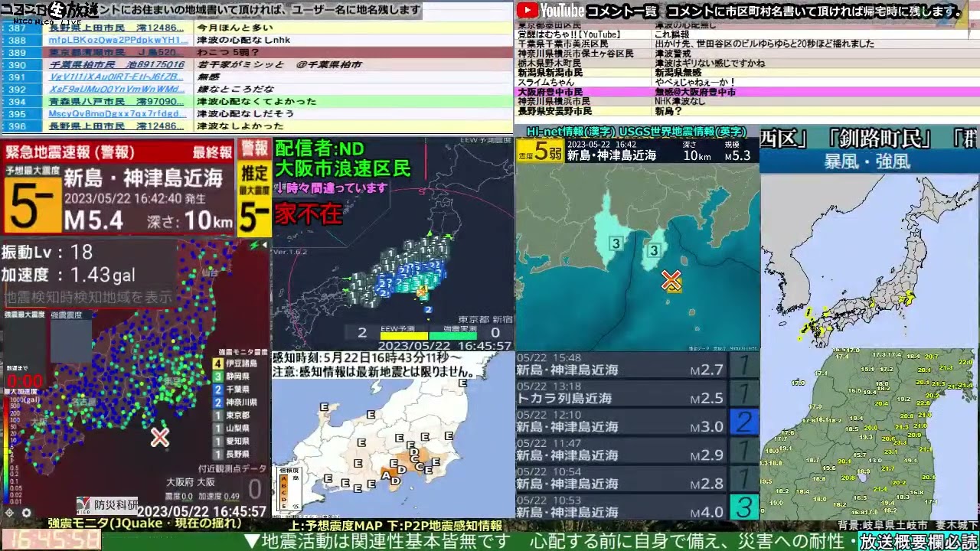980x551 pixels.
Task: Click the epicenter X marker on Hi-net map
Action: point(671,280)
